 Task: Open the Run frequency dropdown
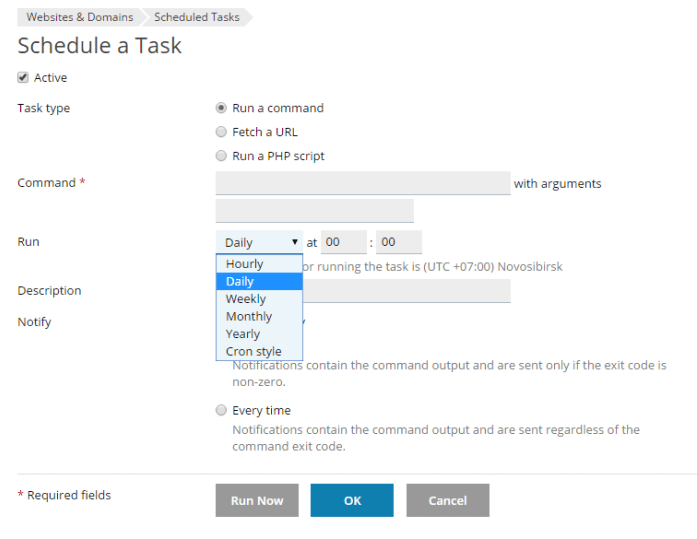click(259, 242)
